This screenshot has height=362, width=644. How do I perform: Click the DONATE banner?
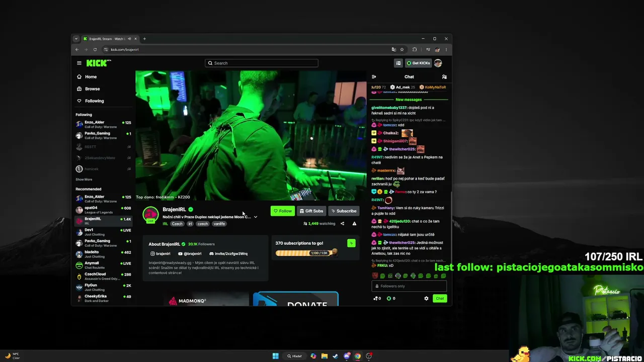pos(295,299)
